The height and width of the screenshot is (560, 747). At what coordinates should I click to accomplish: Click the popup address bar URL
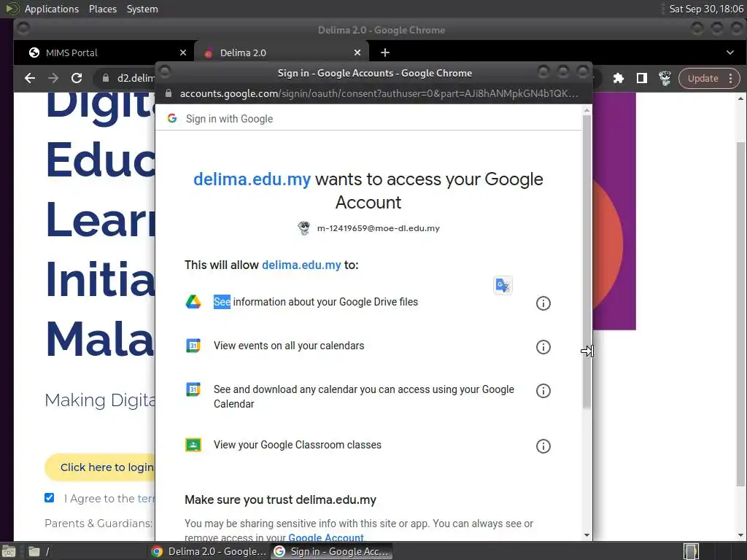click(379, 93)
